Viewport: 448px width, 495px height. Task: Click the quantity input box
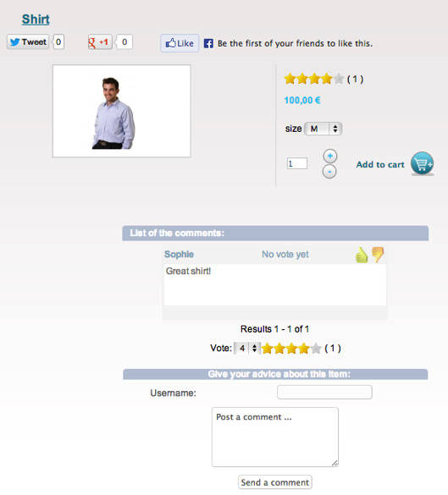coord(297,163)
